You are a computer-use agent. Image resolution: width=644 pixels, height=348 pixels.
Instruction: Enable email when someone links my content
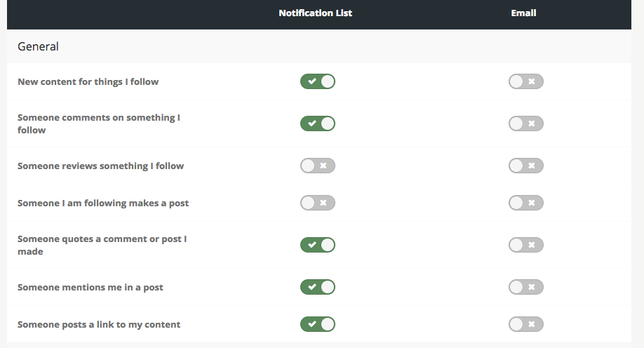[525, 324]
